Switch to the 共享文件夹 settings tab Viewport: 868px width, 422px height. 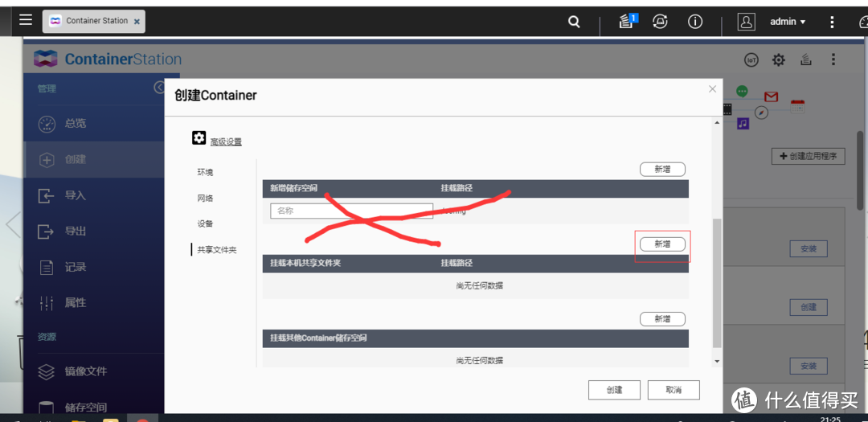pos(217,250)
